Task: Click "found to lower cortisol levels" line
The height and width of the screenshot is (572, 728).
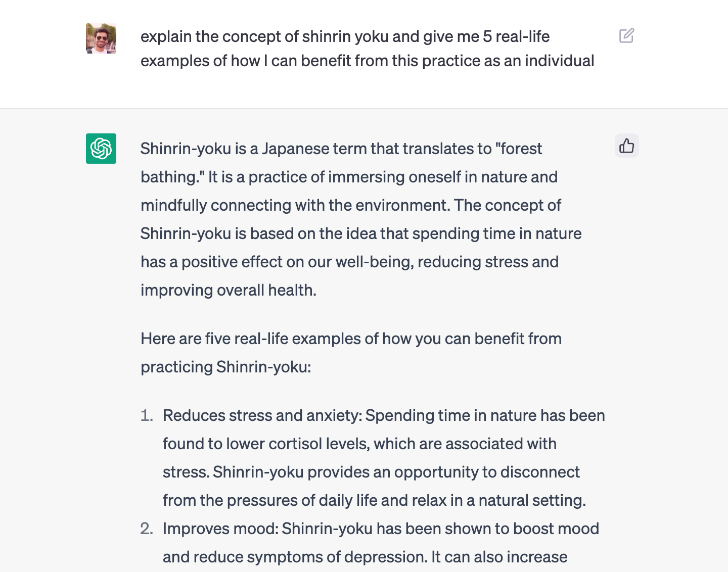Action: click(x=267, y=444)
